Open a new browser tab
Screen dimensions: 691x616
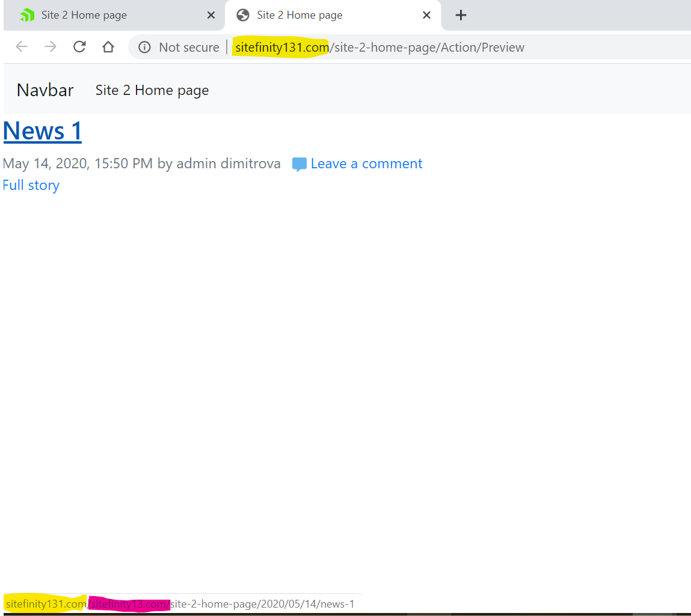coord(461,16)
